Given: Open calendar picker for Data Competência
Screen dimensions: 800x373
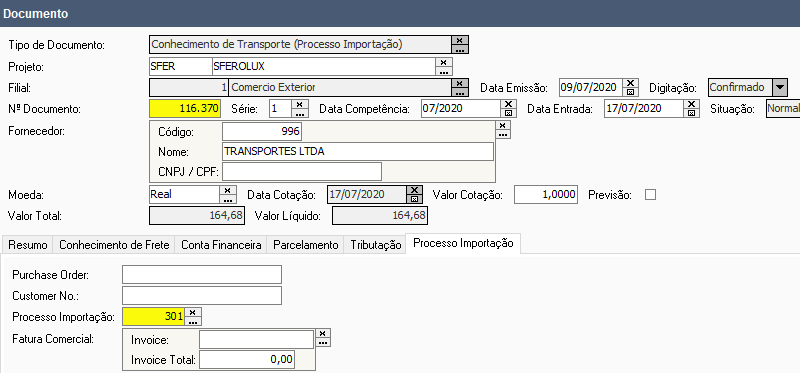Looking at the screenshot, I should [508, 113].
